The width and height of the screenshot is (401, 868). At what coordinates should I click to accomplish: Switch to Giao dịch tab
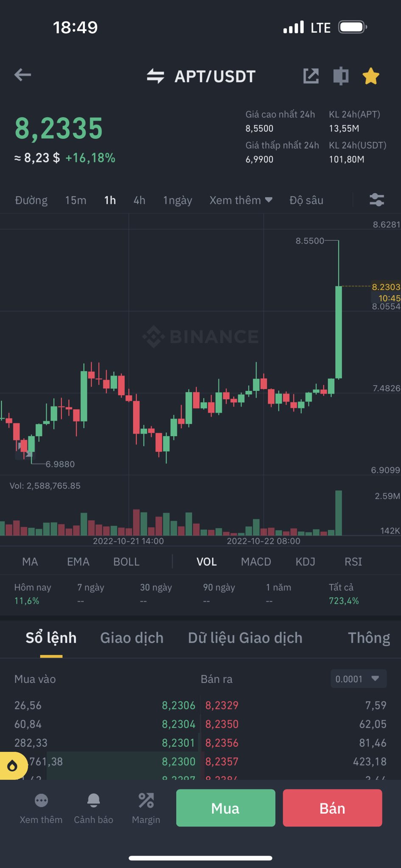point(132,638)
